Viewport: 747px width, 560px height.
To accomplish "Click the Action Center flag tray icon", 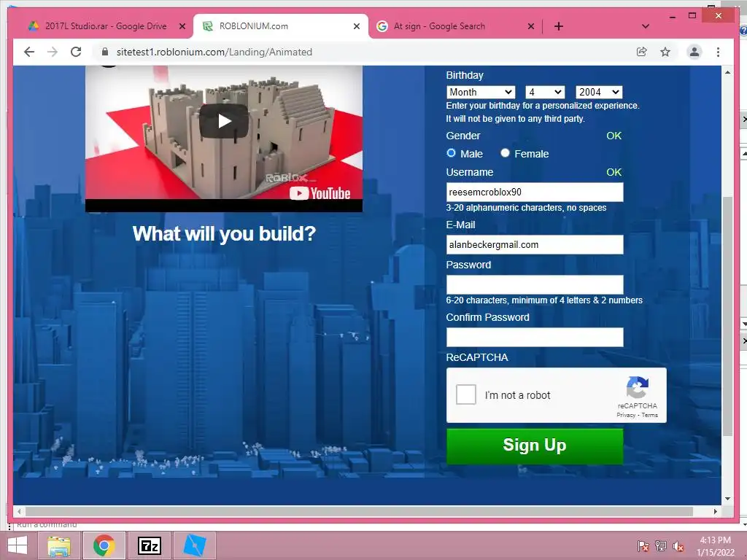I will 643,545.
